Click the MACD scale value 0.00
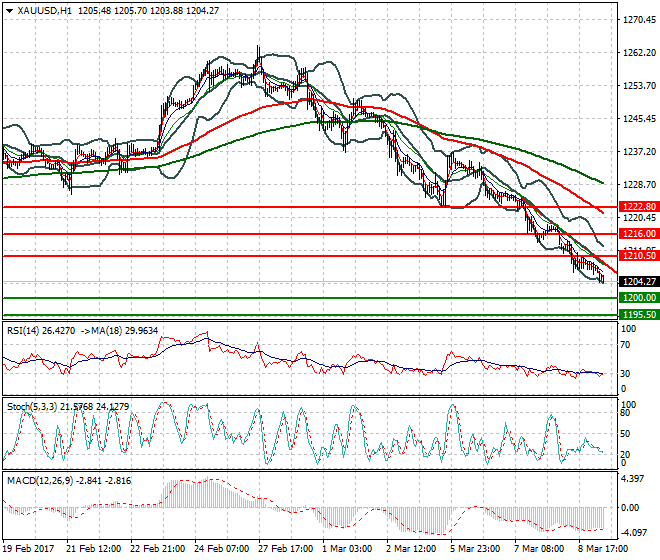This screenshot has width=660, height=560. coord(630,507)
